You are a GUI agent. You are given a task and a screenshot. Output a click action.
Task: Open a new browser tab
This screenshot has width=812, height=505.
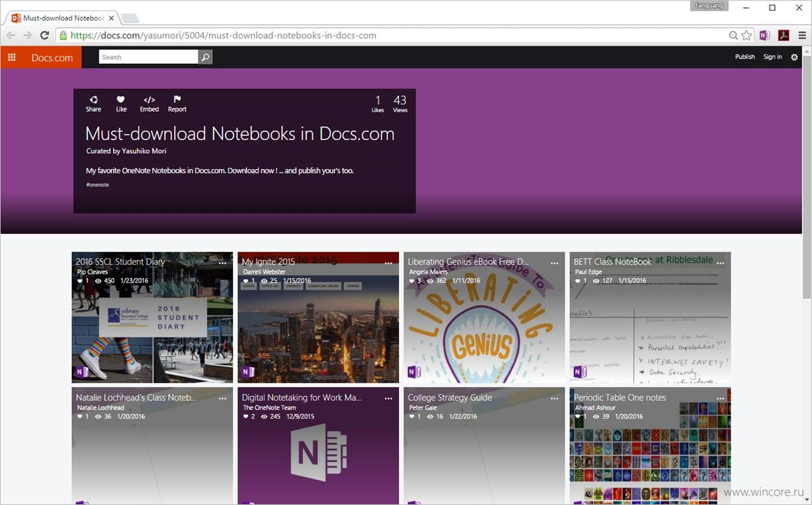pyautogui.click(x=131, y=18)
